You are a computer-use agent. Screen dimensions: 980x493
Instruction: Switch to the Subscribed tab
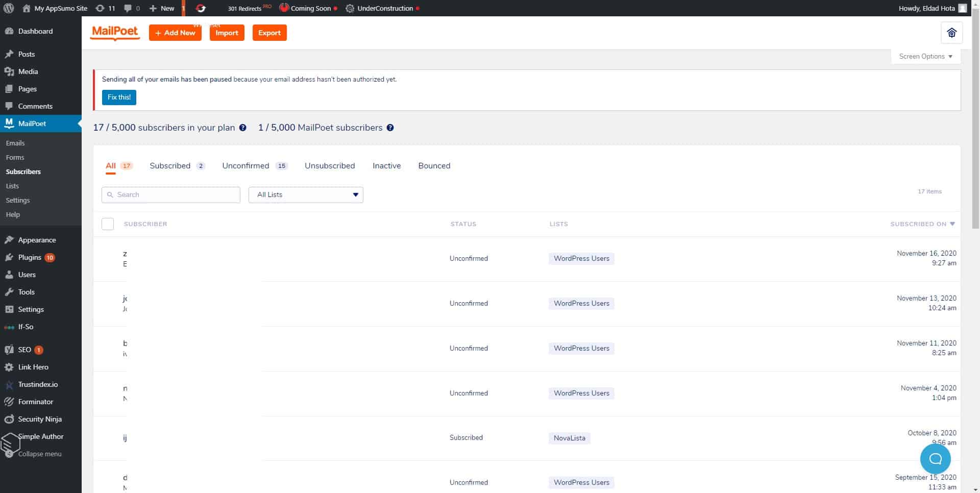(x=177, y=166)
